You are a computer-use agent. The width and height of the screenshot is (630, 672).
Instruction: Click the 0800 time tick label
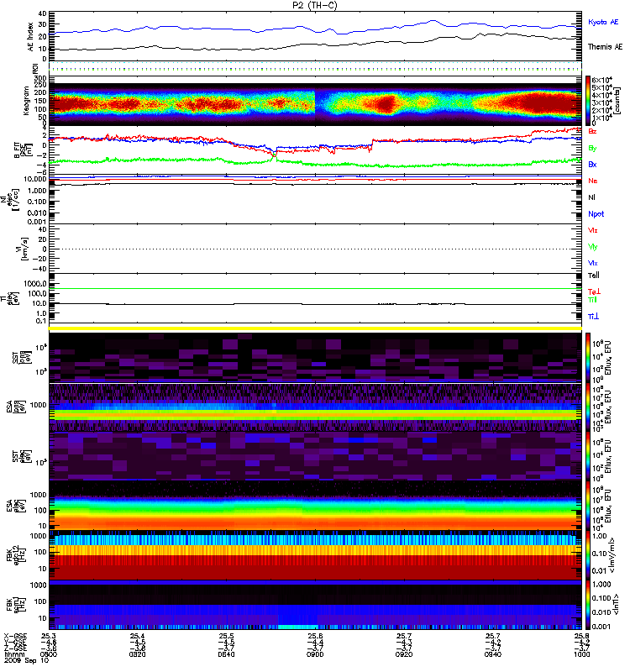point(49,654)
